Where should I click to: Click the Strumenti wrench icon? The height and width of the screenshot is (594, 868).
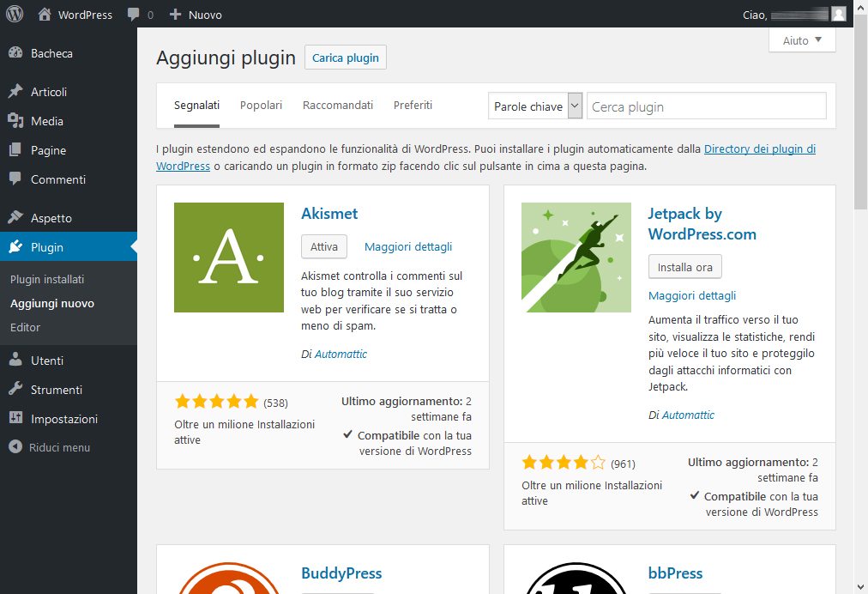(15, 390)
